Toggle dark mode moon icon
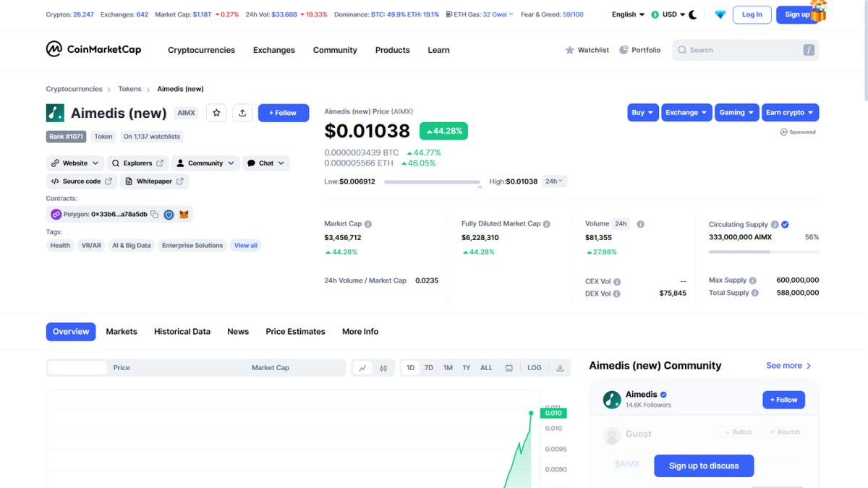The height and width of the screenshot is (488, 868). click(x=693, y=14)
